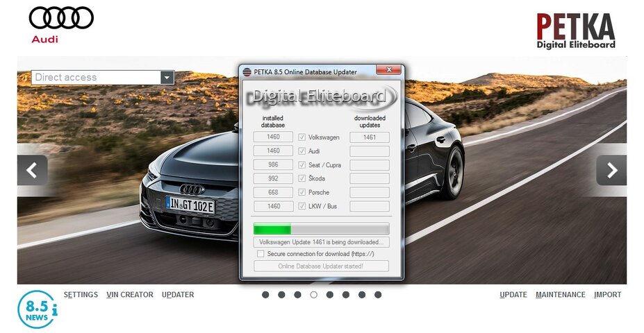This screenshot has width=644, height=333.
Task: Click Volkswagen installed database value 1460
Action: 273,137
